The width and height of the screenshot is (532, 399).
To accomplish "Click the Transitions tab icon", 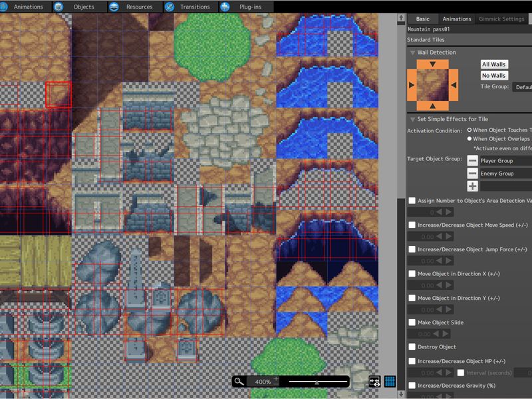I will coord(170,7).
